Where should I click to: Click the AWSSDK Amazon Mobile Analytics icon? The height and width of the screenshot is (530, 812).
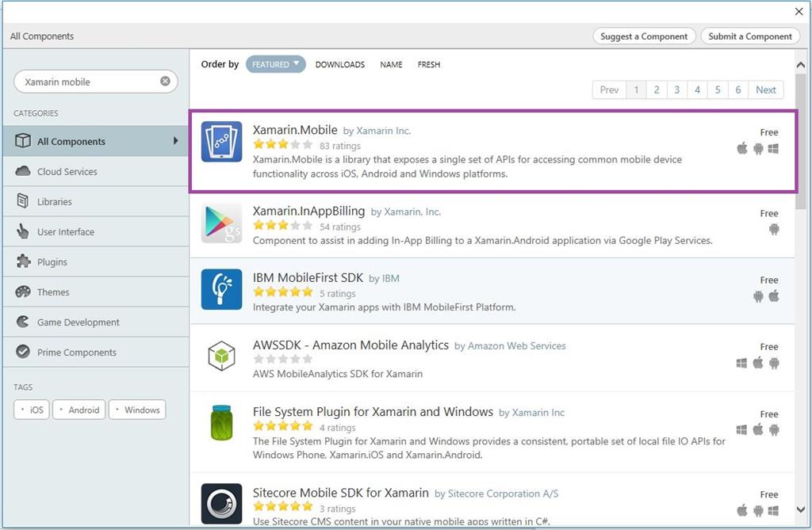pyautogui.click(x=221, y=357)
